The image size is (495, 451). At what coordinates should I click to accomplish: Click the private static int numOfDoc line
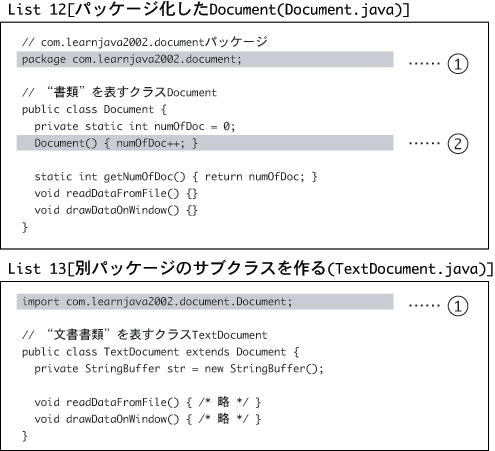click(135, 126)
